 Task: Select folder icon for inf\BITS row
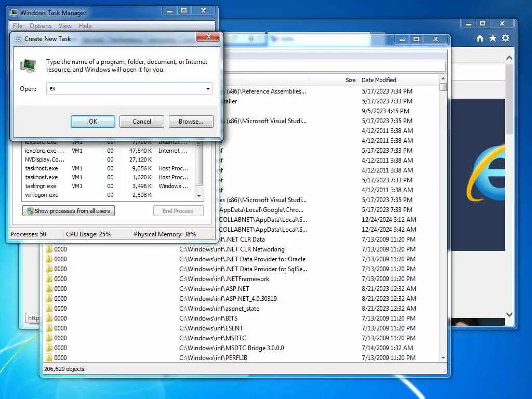point(49,318)
